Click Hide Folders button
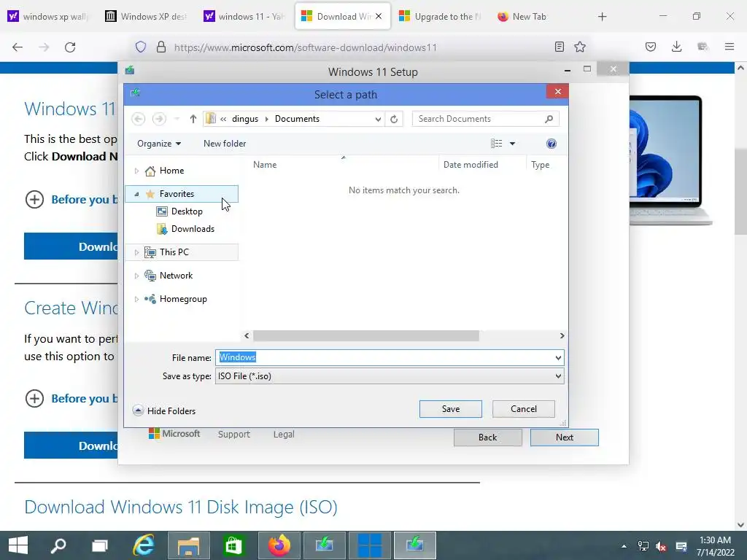This screenshot has width=747, height=560. coord(164,411)
